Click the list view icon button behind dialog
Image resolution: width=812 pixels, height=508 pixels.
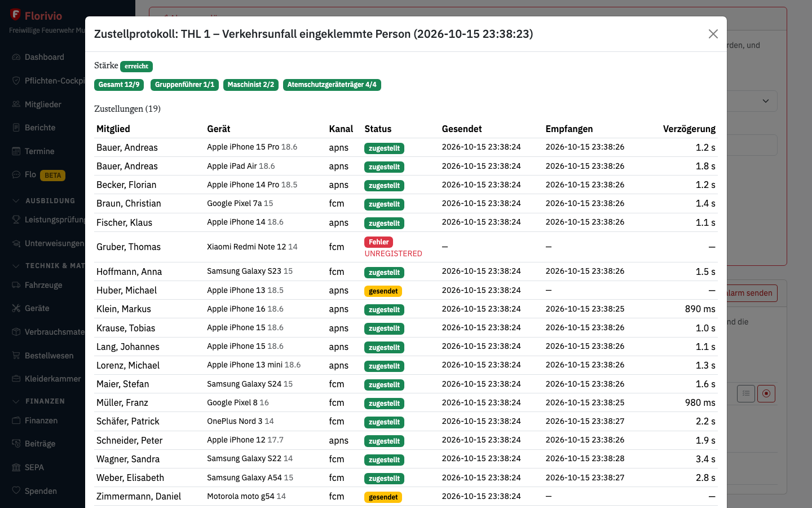746,393
